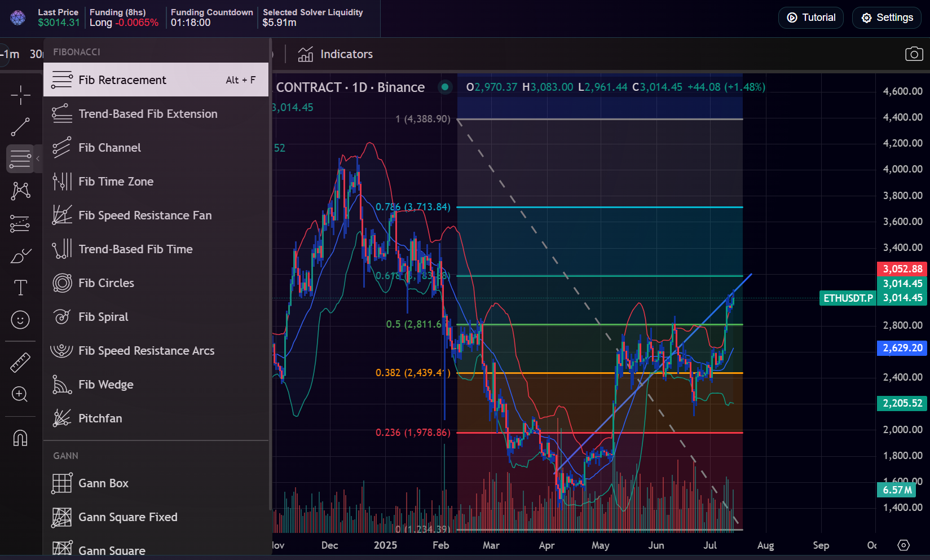Select the forecasting/projection drawing tool
The image size is (930, 560).
click(20, 223)
